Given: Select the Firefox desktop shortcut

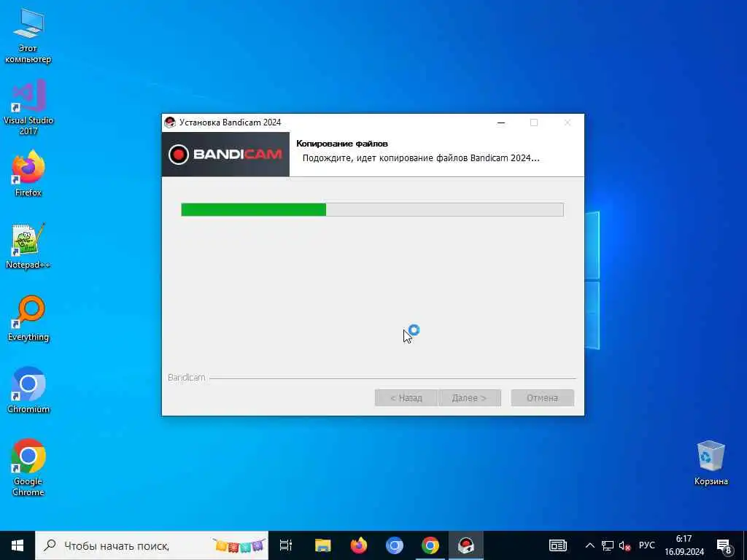Looking at the screenshot, I should point(28,174).
